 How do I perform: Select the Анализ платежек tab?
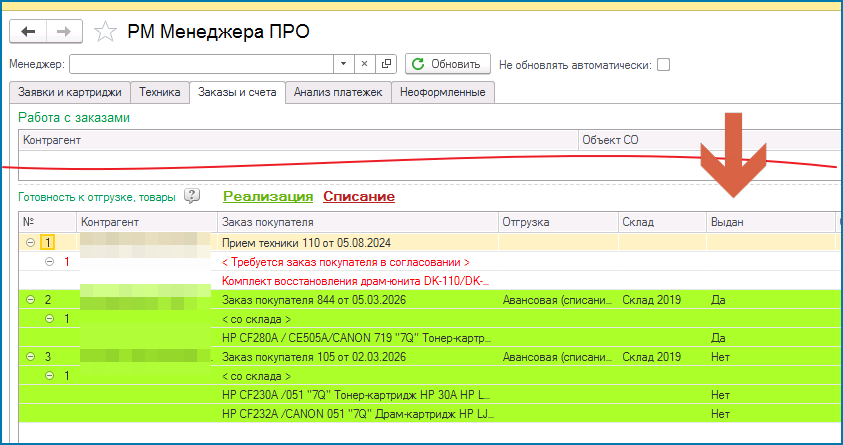[337, 92]
